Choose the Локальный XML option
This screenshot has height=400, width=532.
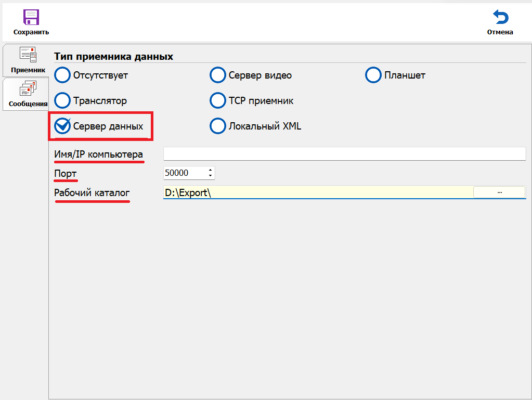[x=217, y=126]
